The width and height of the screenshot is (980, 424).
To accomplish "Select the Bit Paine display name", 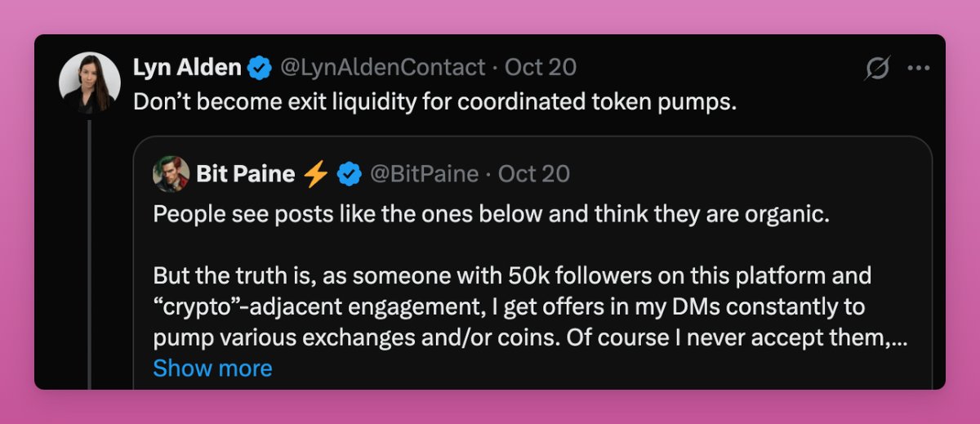I will pyautogui.click(x=245, y=173).
